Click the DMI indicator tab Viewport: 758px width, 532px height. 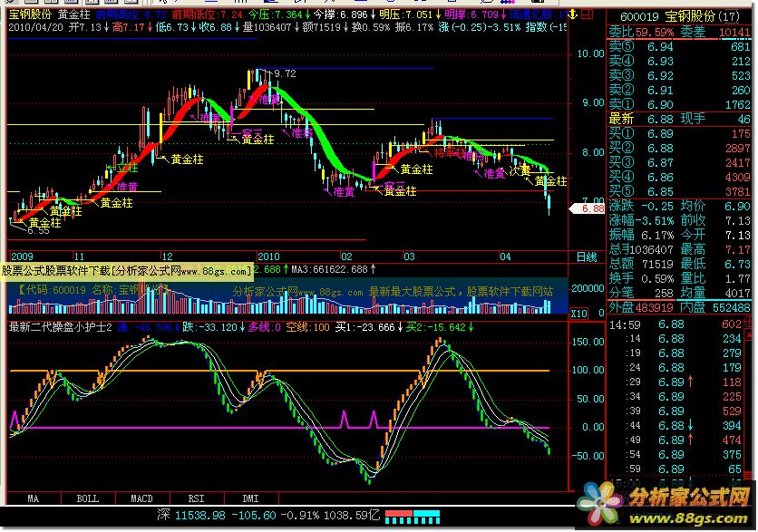250,498
